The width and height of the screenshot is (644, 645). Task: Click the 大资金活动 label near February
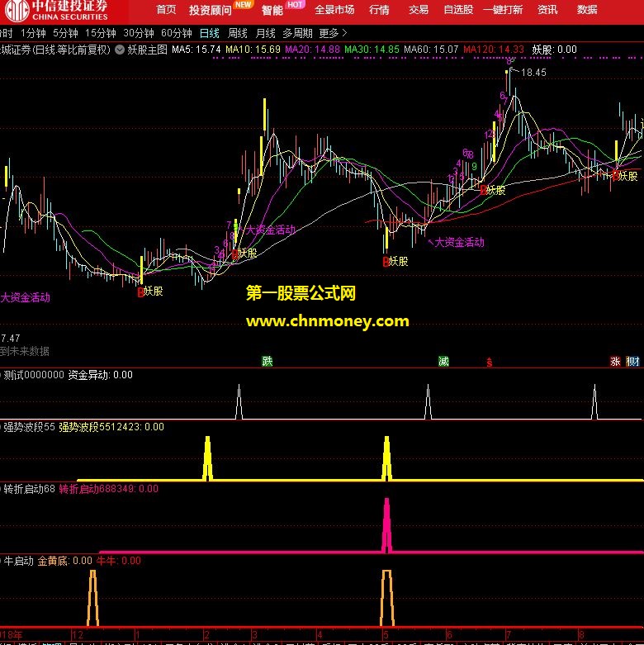pyautogui.click(x=270, y=230)
